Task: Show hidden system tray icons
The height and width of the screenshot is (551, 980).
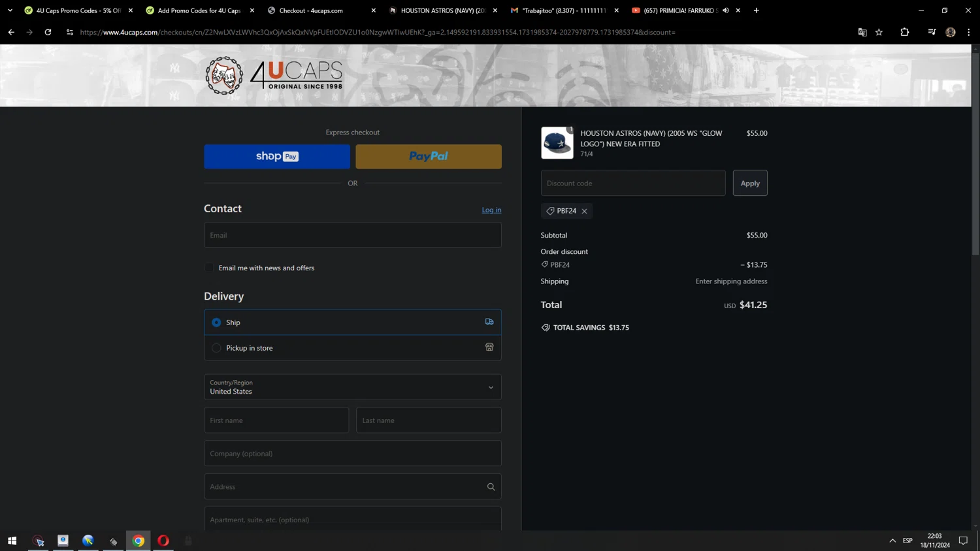Action: click(892, 541)
